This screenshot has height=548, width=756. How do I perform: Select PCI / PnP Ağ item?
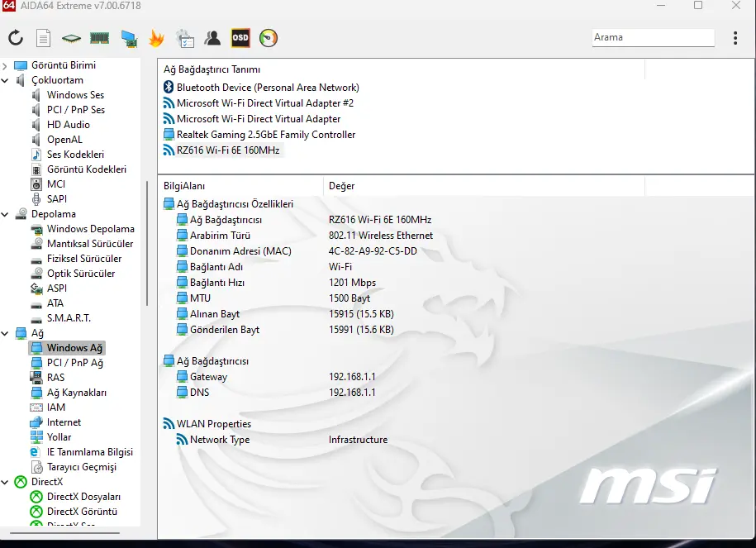tap(75, 363)
